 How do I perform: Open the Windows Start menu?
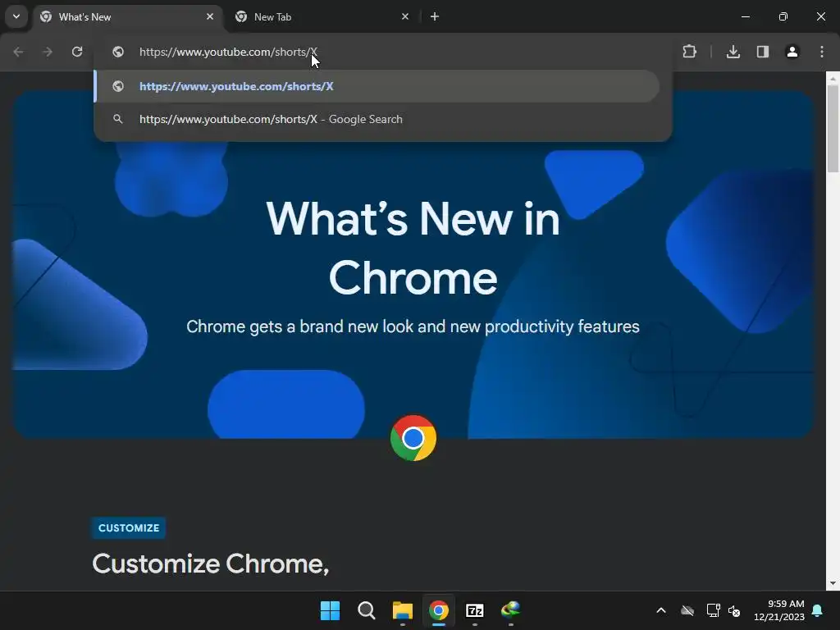tap(330, 610)
